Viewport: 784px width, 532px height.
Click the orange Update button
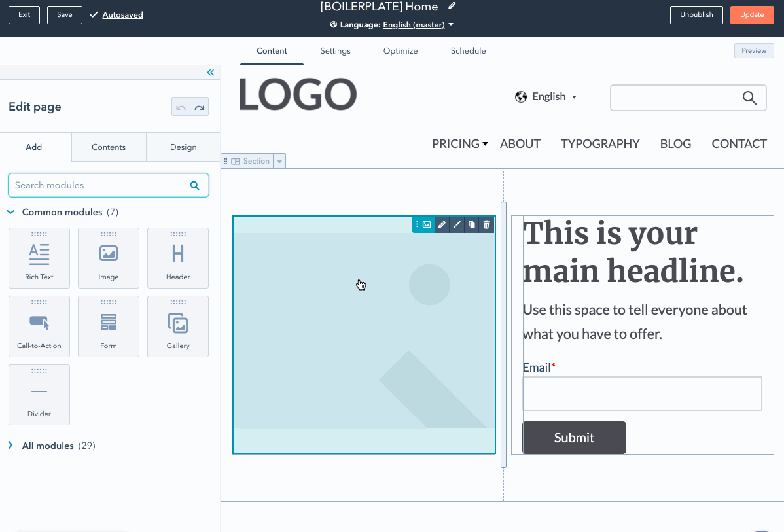[751, 15]
